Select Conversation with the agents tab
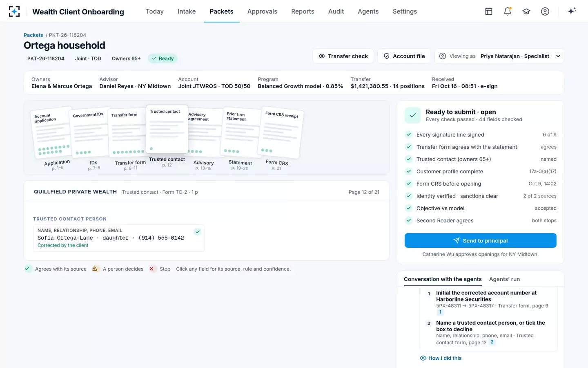The width and height of the screenshot is (588, 368). point(443,279)
